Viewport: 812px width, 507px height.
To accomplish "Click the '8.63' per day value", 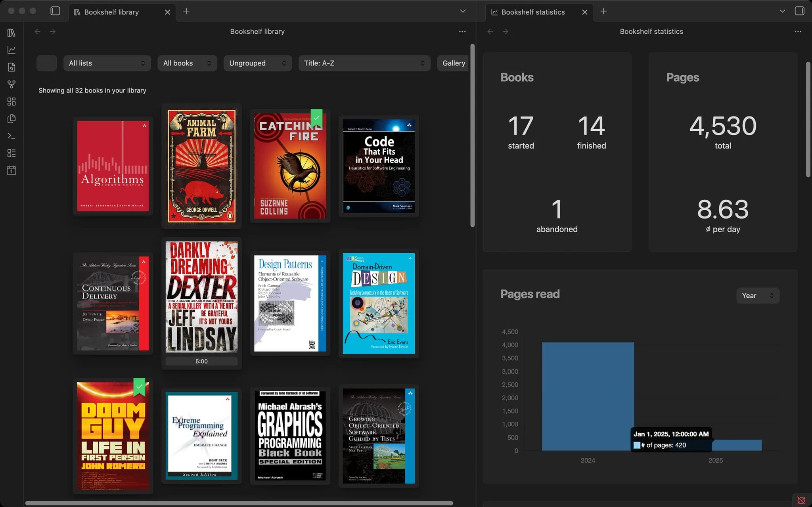I will [723, 209].
